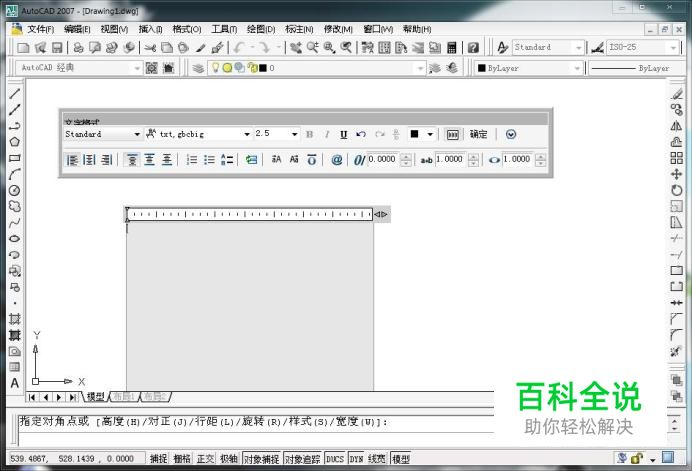The image size is (692, 471).
Task: Open AutoCAD 经典 workspace dropdown
Action: pos(79,68)
